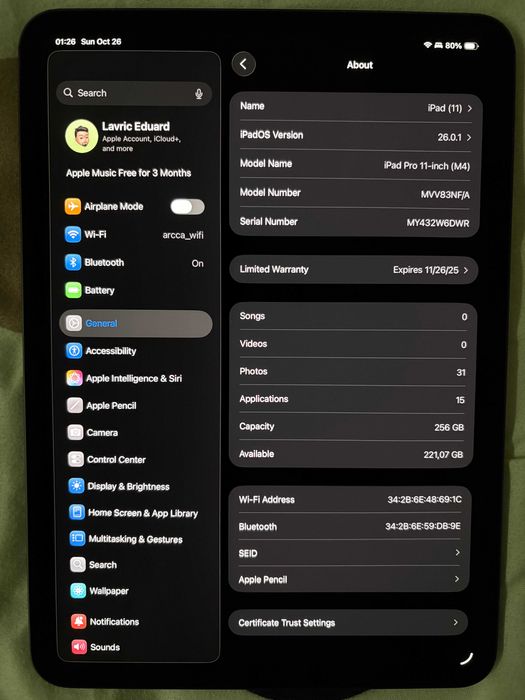Open the iPadOS Version chevron

[x=469, y=138]
